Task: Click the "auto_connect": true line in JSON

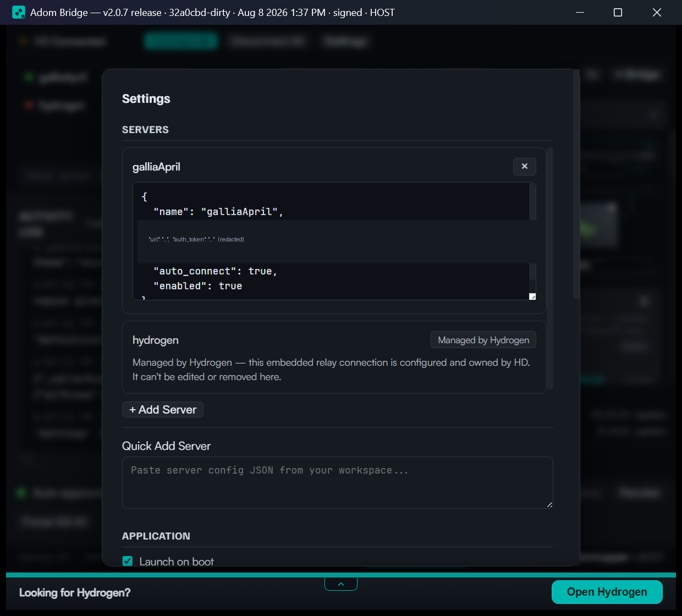Action: 216,271
